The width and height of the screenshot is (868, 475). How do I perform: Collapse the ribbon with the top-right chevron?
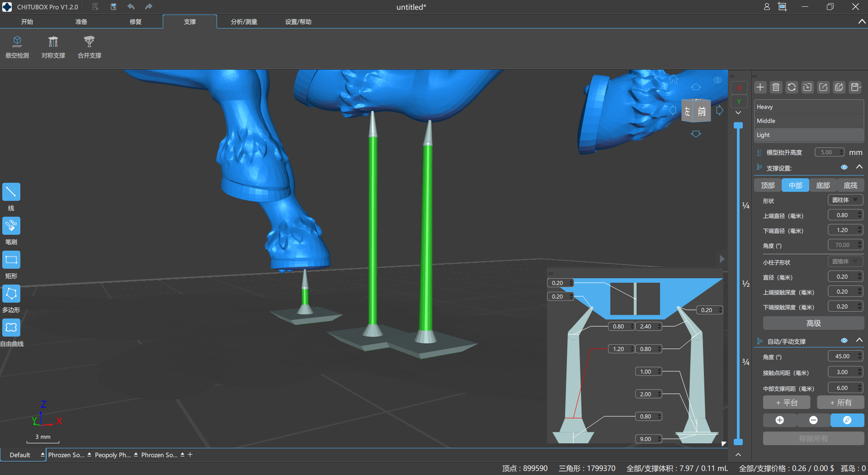coord(862,22)
